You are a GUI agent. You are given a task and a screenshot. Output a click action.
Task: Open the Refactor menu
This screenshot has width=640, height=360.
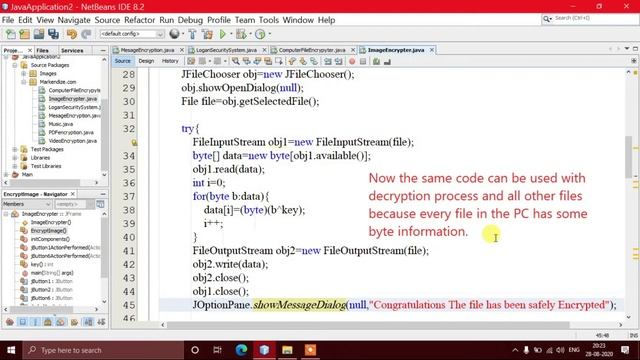point(140,20)
